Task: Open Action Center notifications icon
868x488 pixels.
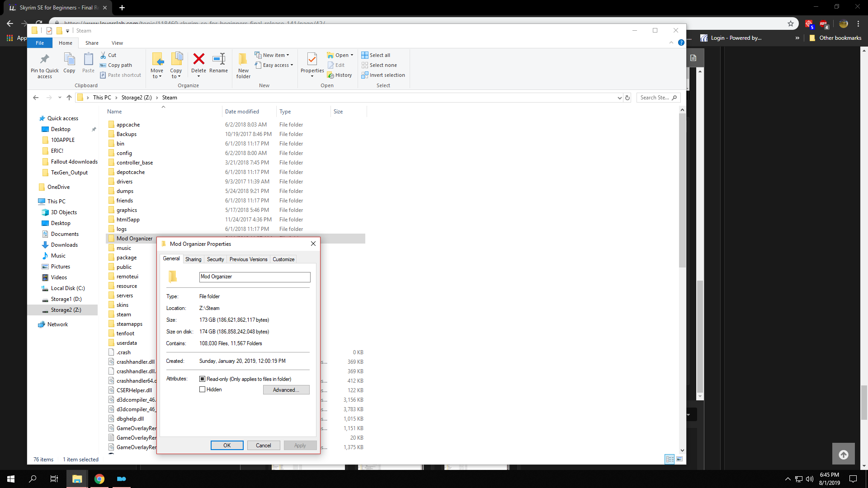Action: [853, 479]
